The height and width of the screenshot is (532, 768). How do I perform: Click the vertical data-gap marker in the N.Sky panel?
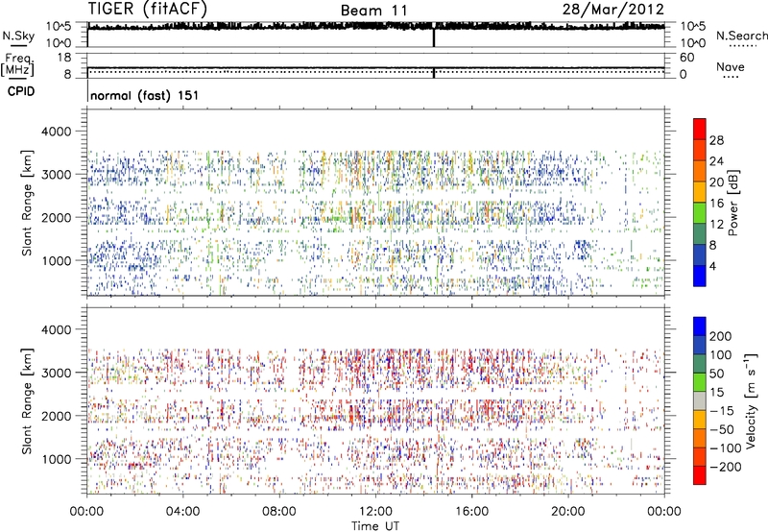pos(434,37)
